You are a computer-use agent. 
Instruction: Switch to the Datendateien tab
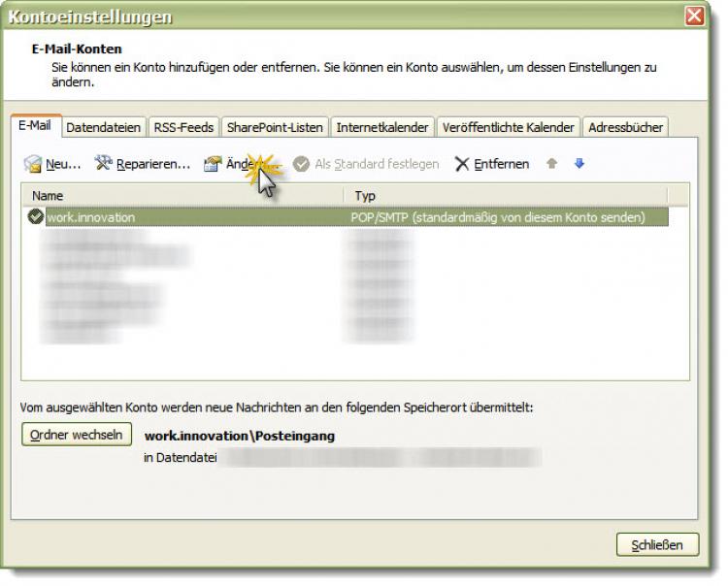(104, 127)
